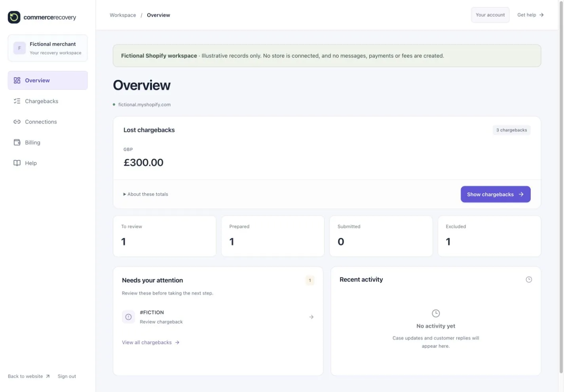Click the green status dot by store URL

[114, 105]
